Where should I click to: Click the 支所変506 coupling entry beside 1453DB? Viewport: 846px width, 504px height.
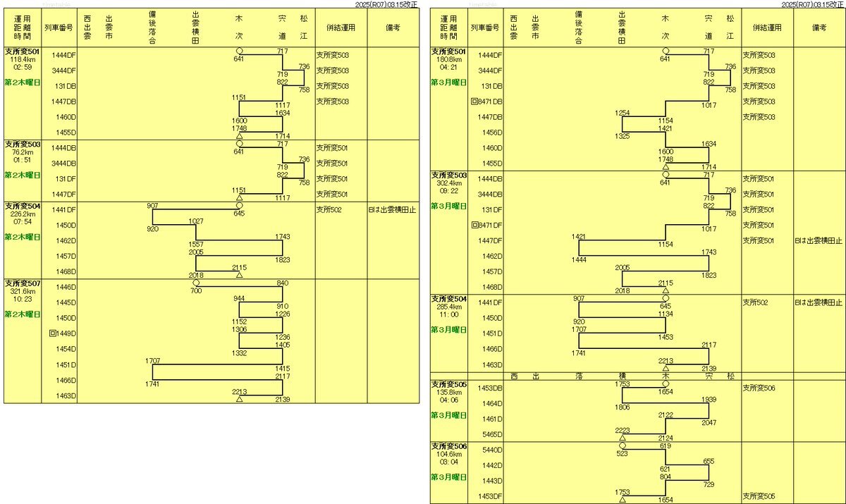coord(759,388)
